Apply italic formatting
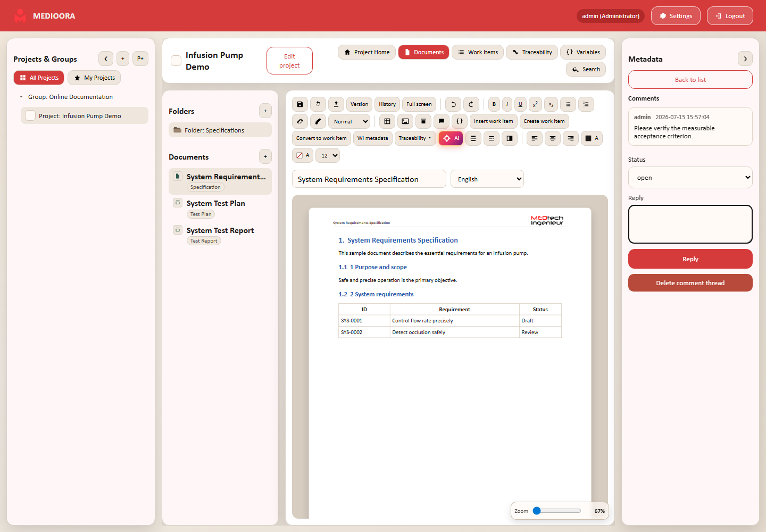This screenshot has height=532, width=766. [507, 104]
